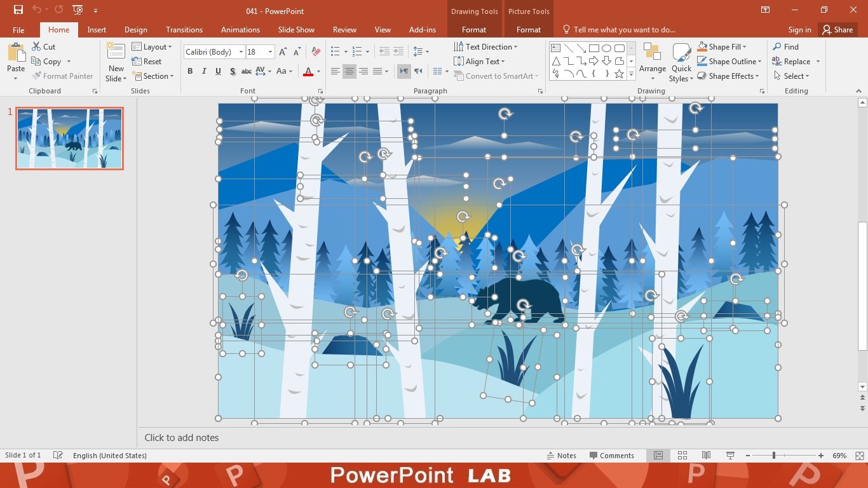Set left-to-right text direction
Image resolution: width=868 pixels, height=488 pixels.
click(404, 71)
